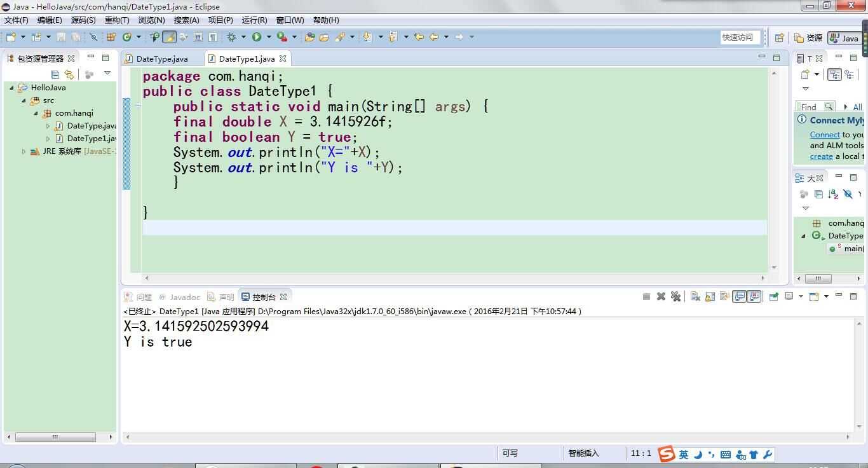Screen dimensions: 868x468
Task: Click the All link in task list
Action: pyautogui.click(x=857, y=107)
